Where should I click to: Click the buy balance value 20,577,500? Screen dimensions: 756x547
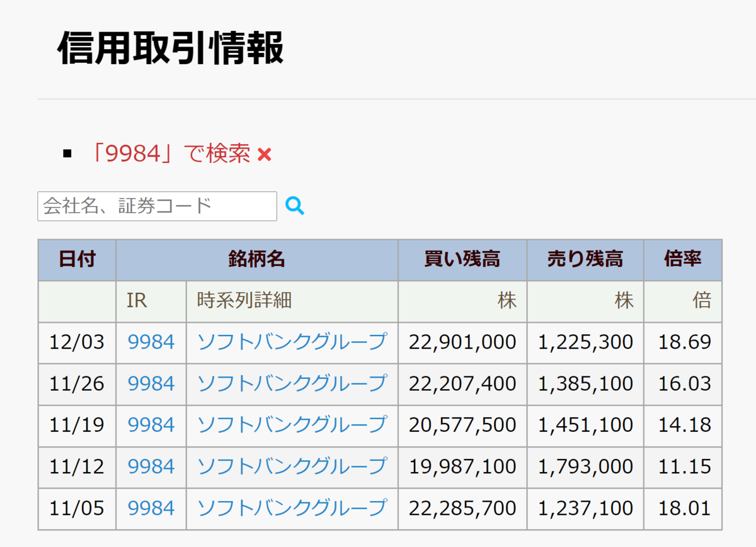coord(462,426)
